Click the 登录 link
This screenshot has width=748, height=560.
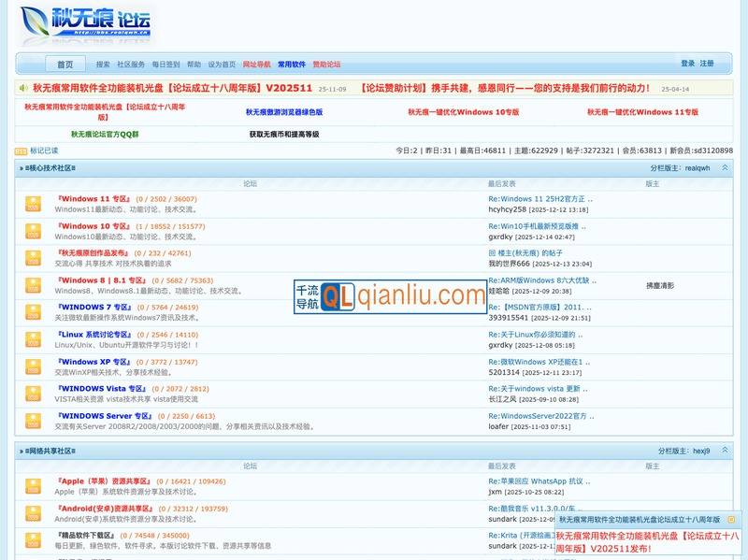(x=687, y=64)
